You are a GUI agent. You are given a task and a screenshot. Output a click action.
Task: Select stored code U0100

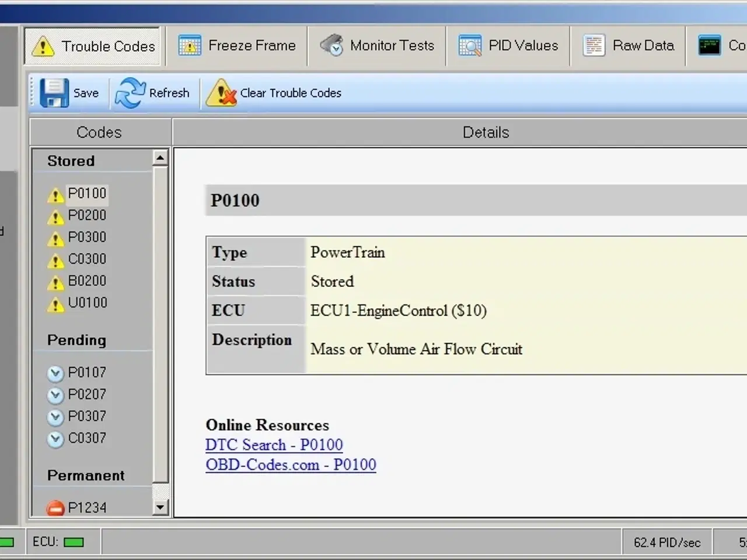click(x=88, y=303)
